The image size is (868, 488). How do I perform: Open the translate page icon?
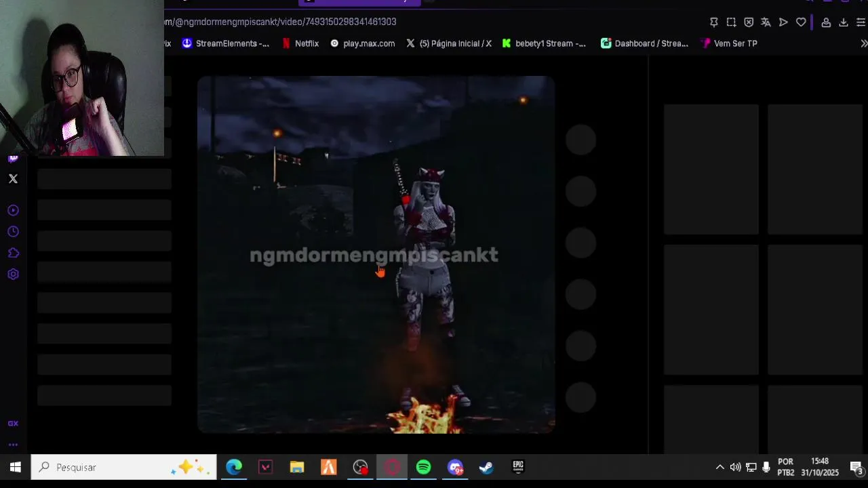[766, 22]
